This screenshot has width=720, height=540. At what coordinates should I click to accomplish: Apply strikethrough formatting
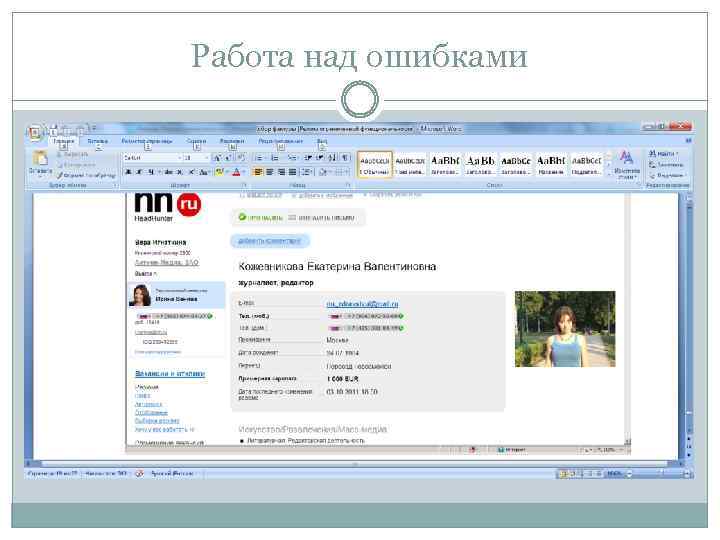(x=169, y=172)
